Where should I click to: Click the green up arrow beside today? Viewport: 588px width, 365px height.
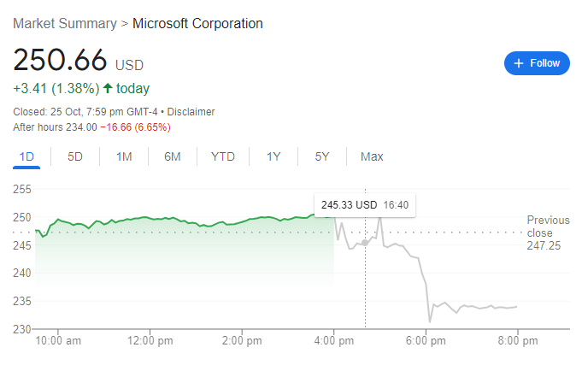click(x=108, y=88)
